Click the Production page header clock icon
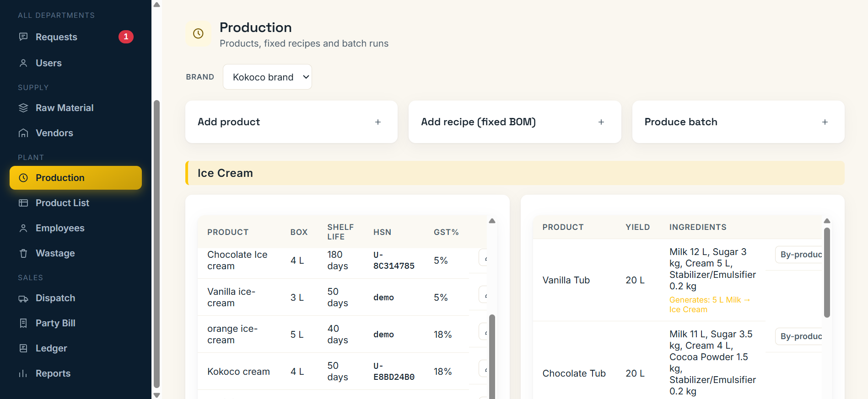The height and width of the screenshot is (399, 868). coord(198,33)
